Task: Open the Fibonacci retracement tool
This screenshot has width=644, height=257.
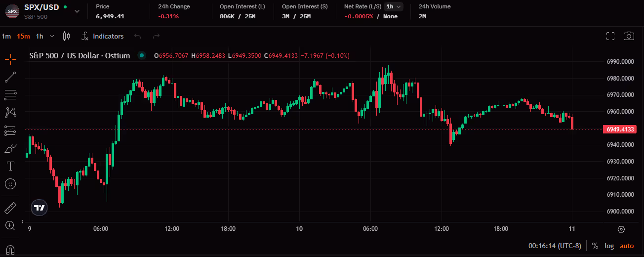Action: pos(10,94)
